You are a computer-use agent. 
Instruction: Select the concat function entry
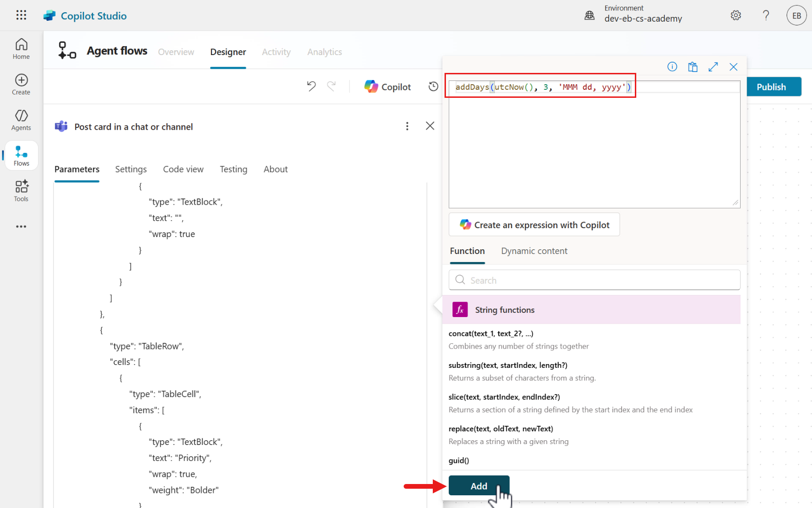point(491,333)
